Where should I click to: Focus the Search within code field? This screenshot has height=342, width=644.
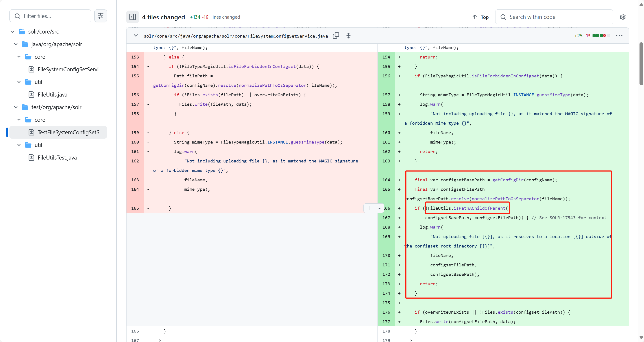pos(554,17)
